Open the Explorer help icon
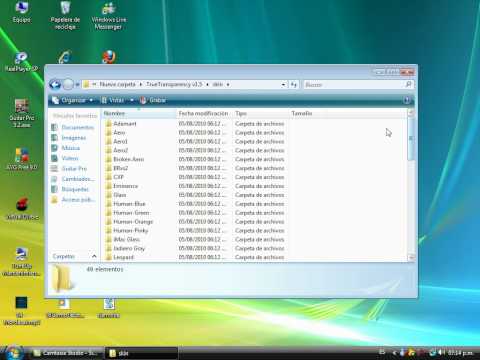The width and height of the screenshot is (480, 360). click(x=407, y=100)
